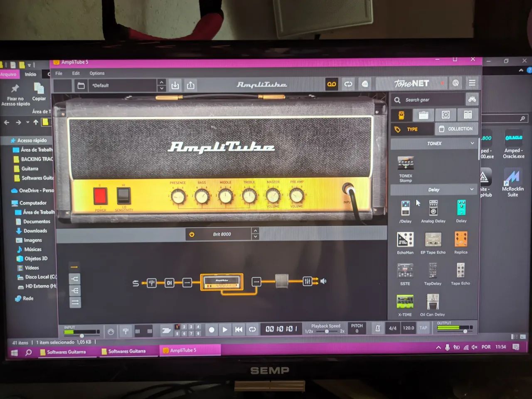The height and width of the screenshot is (399, 532).
Task: Click the record button
Action: [x=212, y=330]
